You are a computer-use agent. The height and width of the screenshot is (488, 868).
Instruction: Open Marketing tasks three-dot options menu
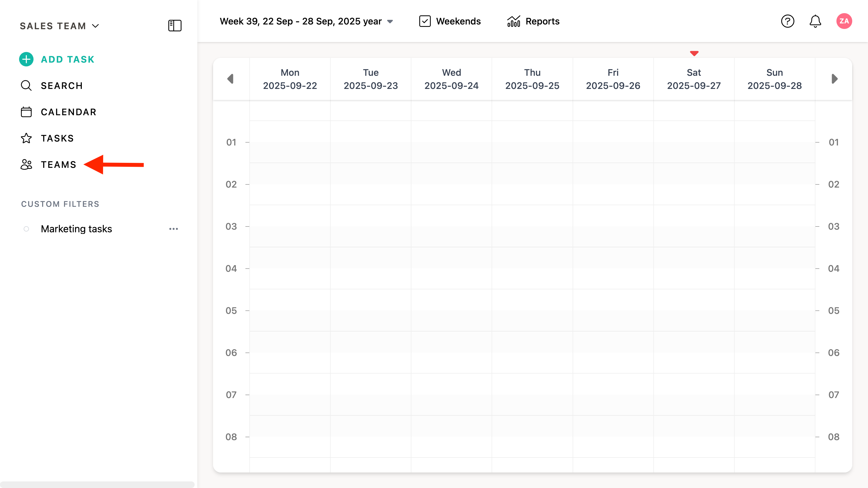[173, 229]
